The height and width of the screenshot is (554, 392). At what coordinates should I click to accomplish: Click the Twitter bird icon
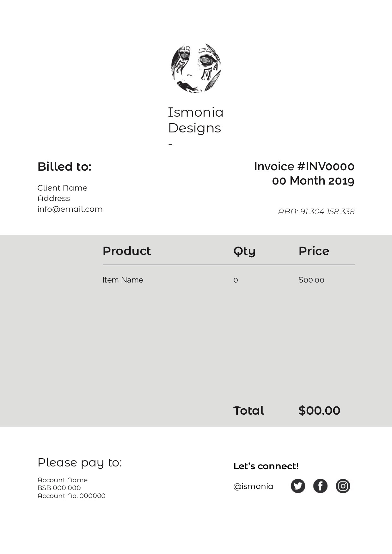point(298,486)
